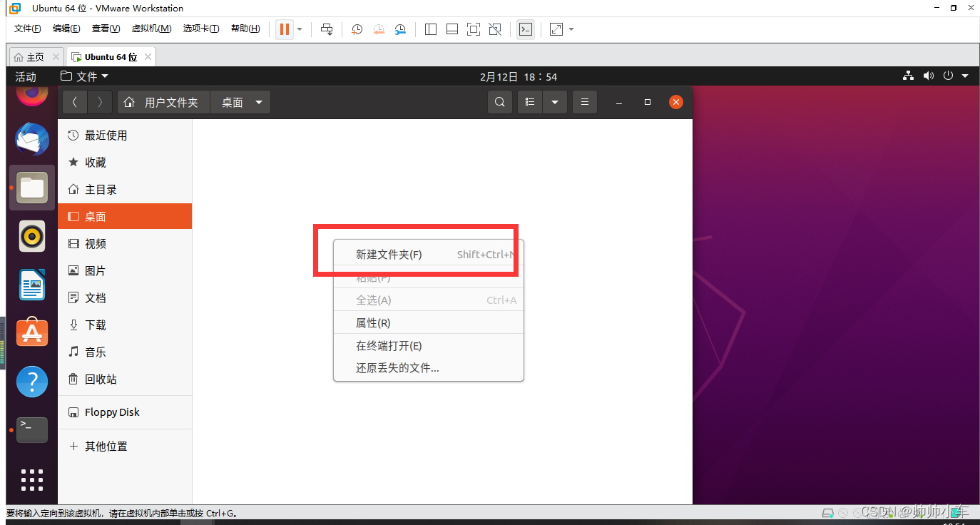The width and height of the screenshot is (980, 525).
Task: Click 活动 in the Ubuntu top bar
Action: click(26, 76)
